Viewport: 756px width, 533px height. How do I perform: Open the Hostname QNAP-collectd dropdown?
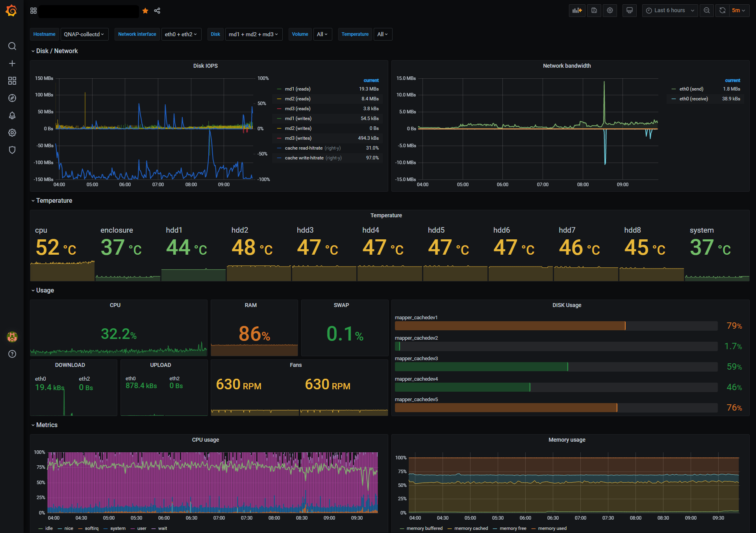[x=84, y=34]
